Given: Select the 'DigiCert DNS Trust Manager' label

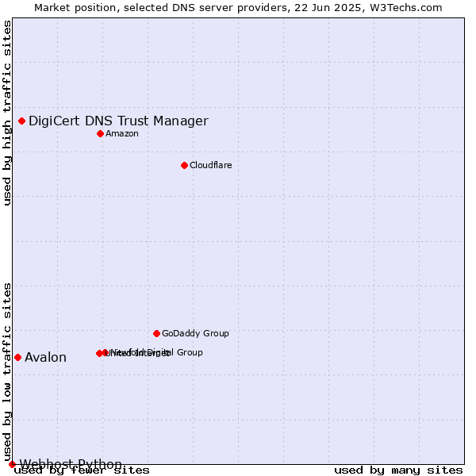Looking at the screenshot, I should [x=118, y=121].
